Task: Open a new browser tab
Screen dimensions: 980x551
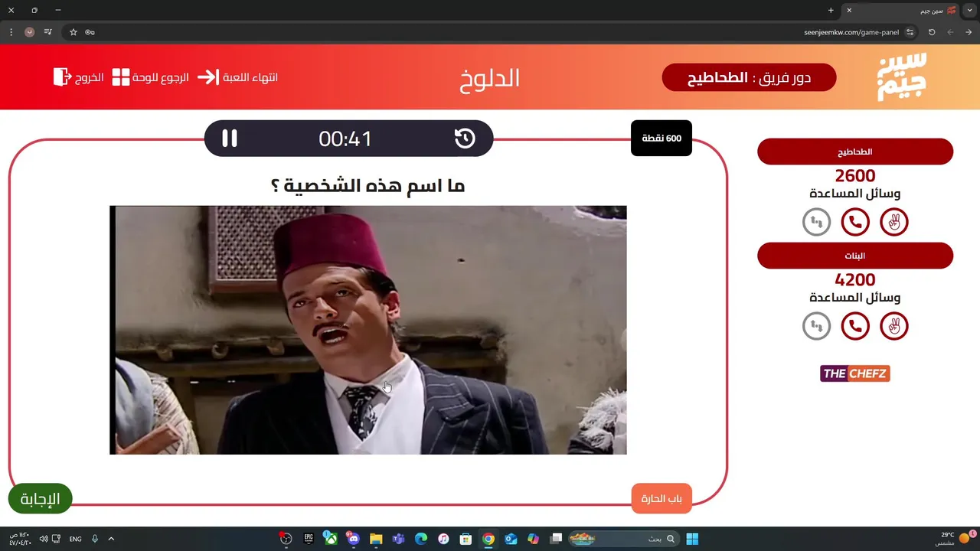Action: [x=831, y=10]
